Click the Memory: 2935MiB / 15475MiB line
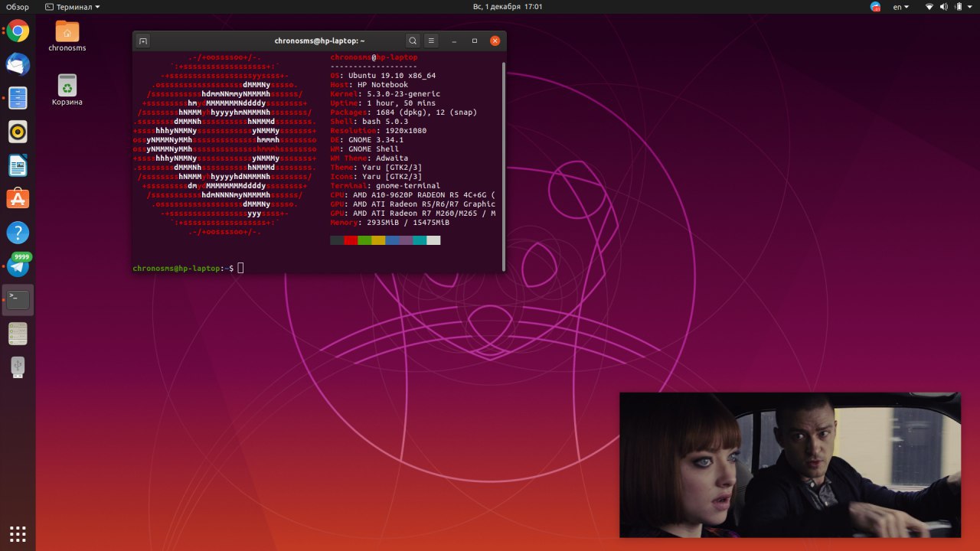The height and width of the screenshot is (551, 980). (x=390, y=223)
